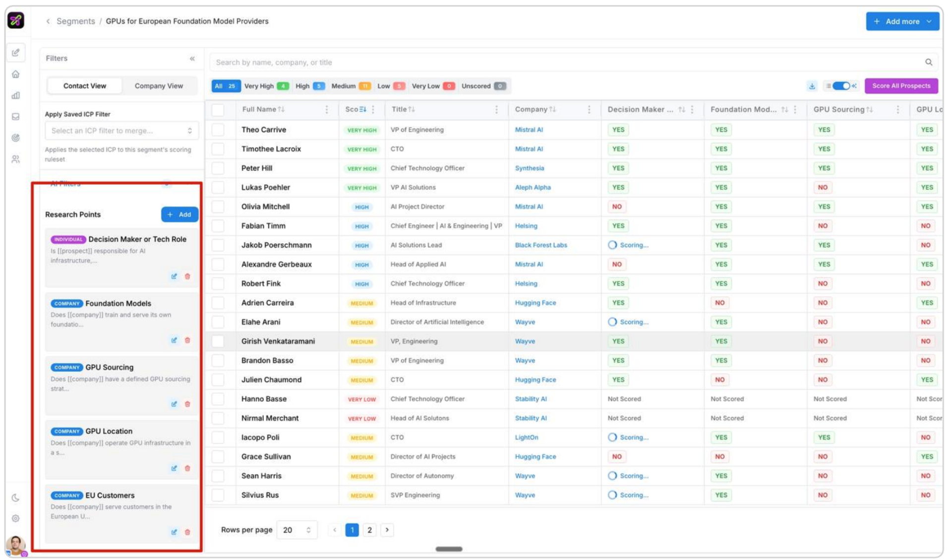The height and width of the screenshot is (560, 950).
Task: Filter by Very Low score
Action: pos(433,86)
